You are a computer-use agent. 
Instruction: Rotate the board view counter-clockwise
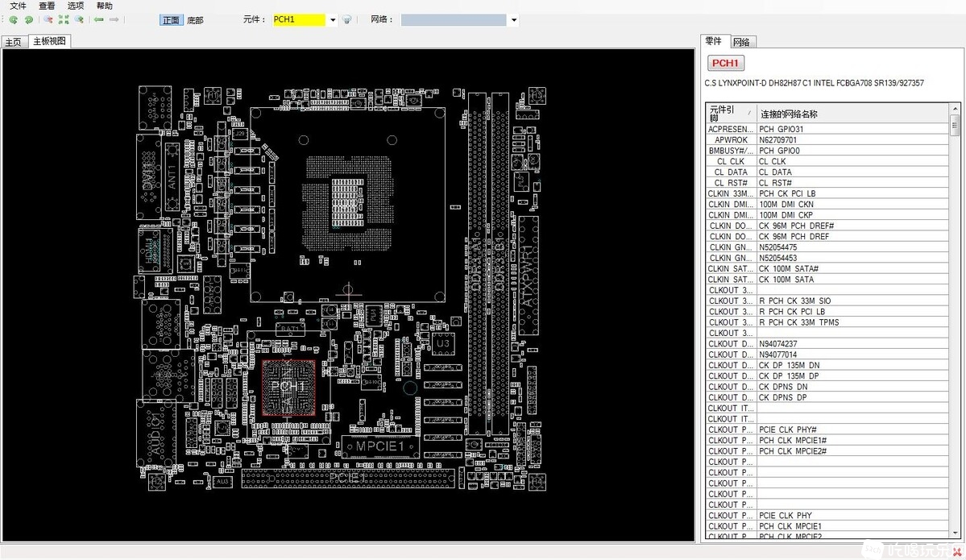(x=14, y=19)
